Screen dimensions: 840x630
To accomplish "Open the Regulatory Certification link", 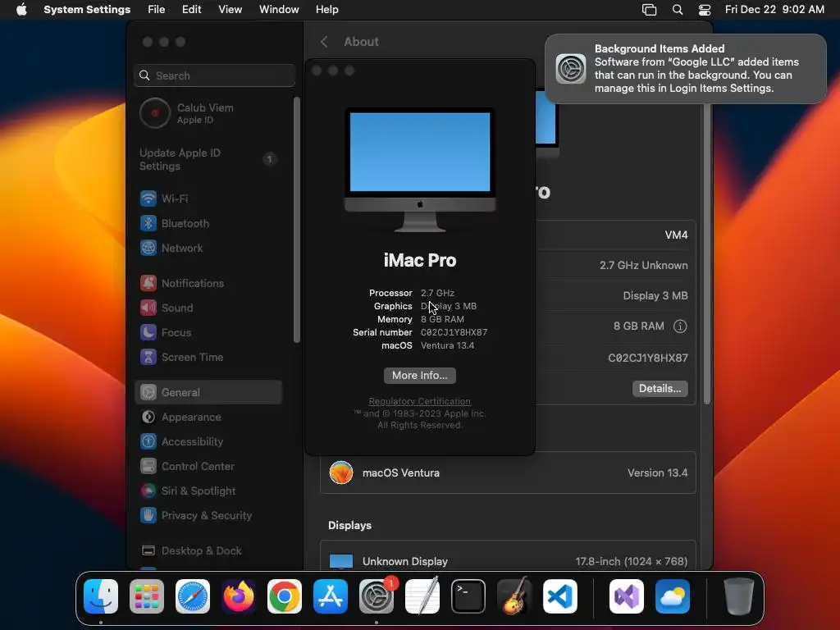I will (x=419, y=401).
